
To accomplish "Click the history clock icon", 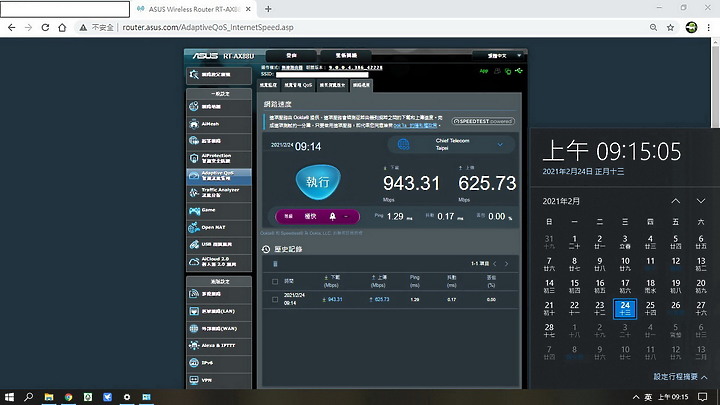I will pyautogui.click(x=266, y=249).
